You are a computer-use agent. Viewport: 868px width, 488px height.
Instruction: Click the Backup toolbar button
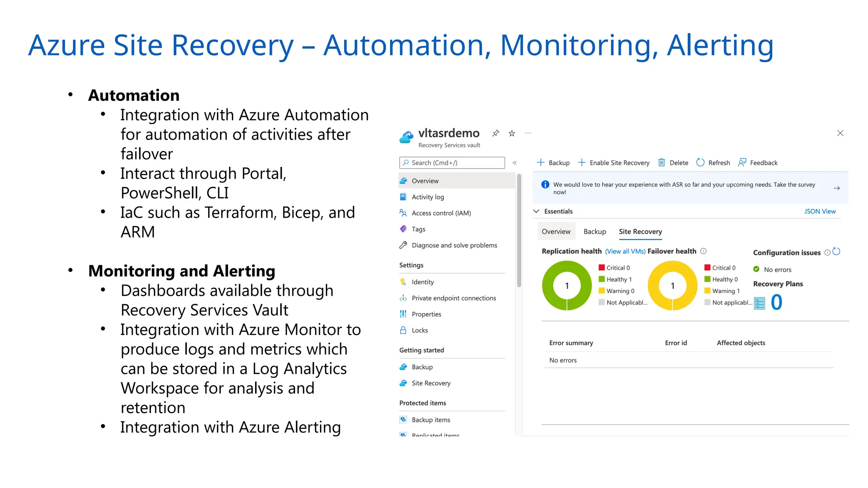pos(553,163)
